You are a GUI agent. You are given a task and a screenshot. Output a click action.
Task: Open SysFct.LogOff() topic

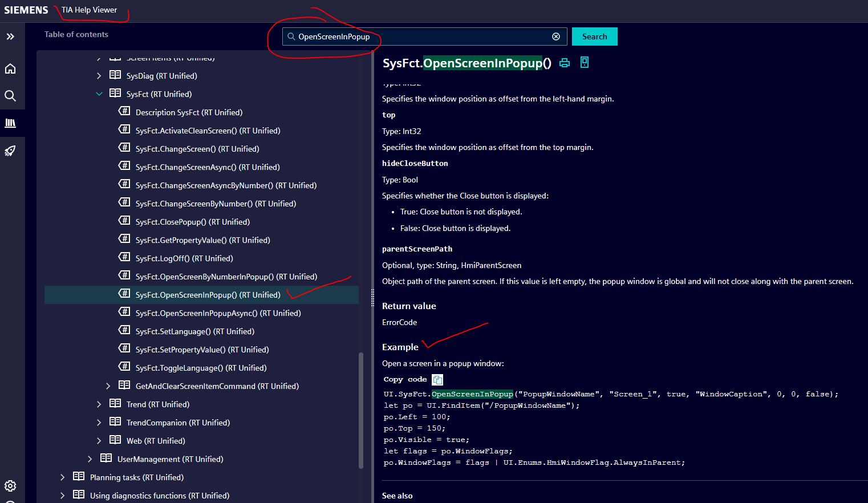point(184,258)
